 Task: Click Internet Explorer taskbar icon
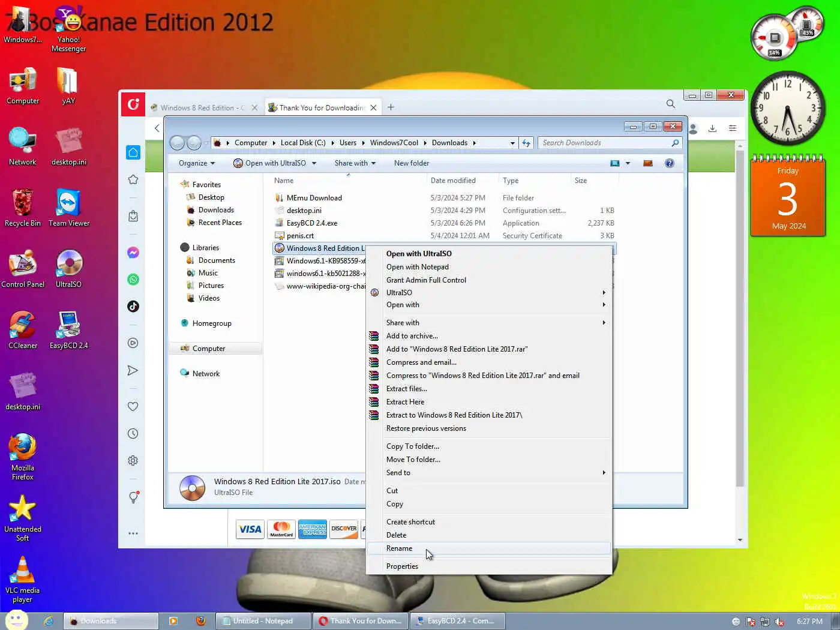(48, 621)
